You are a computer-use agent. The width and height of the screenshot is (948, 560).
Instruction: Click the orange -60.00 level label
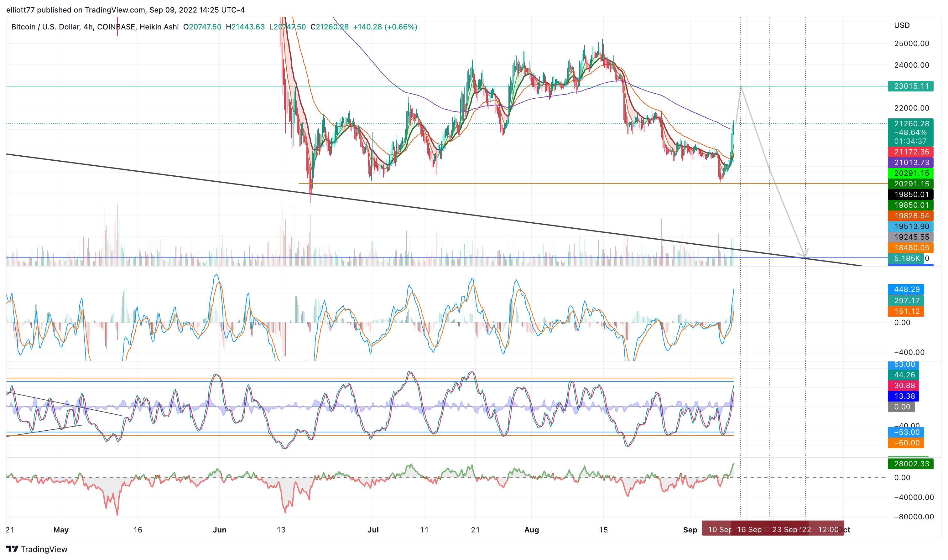point(906,443)
